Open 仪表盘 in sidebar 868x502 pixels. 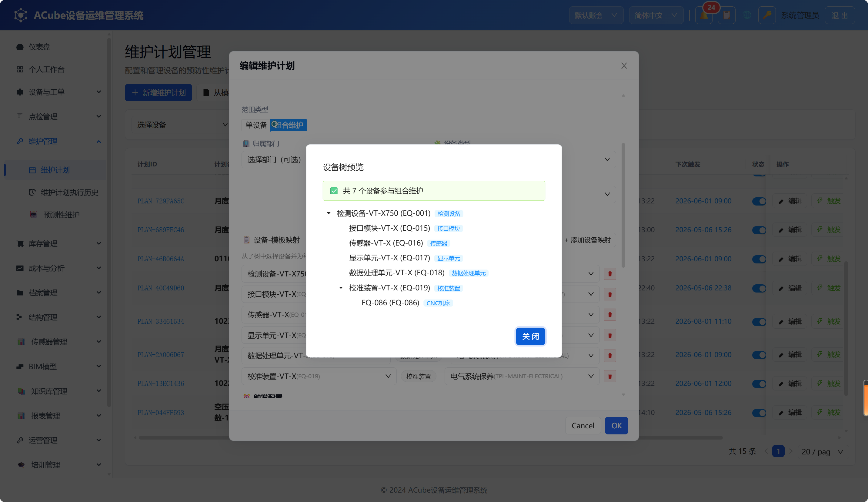tap(40, 47)
